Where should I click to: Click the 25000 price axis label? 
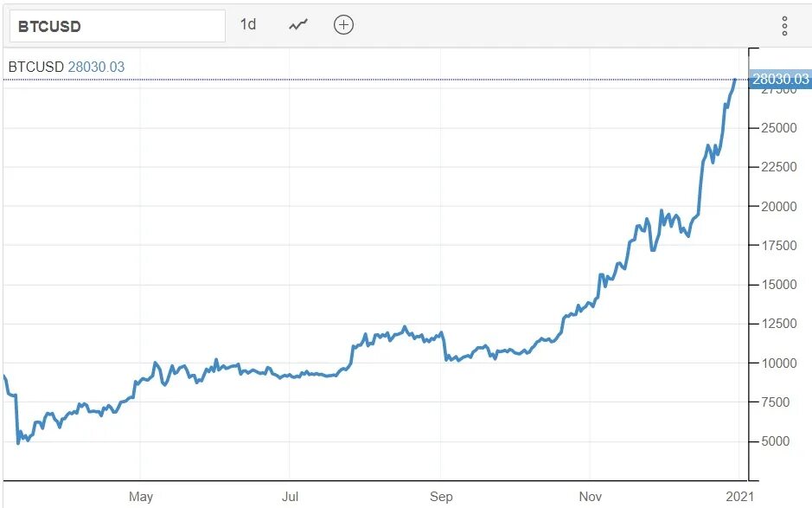(779, 128)
